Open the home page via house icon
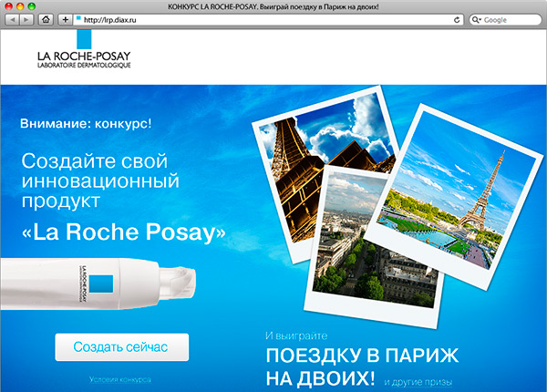 tap(46, 19)
